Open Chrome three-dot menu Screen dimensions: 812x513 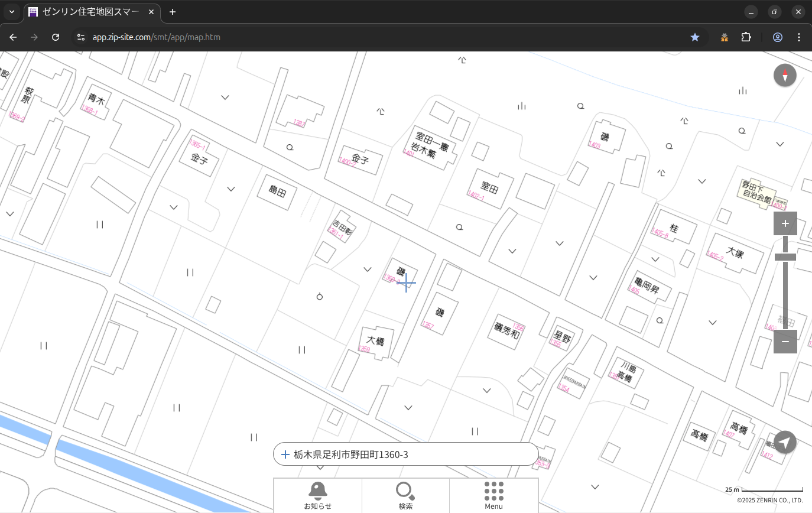tap(799, 37)
